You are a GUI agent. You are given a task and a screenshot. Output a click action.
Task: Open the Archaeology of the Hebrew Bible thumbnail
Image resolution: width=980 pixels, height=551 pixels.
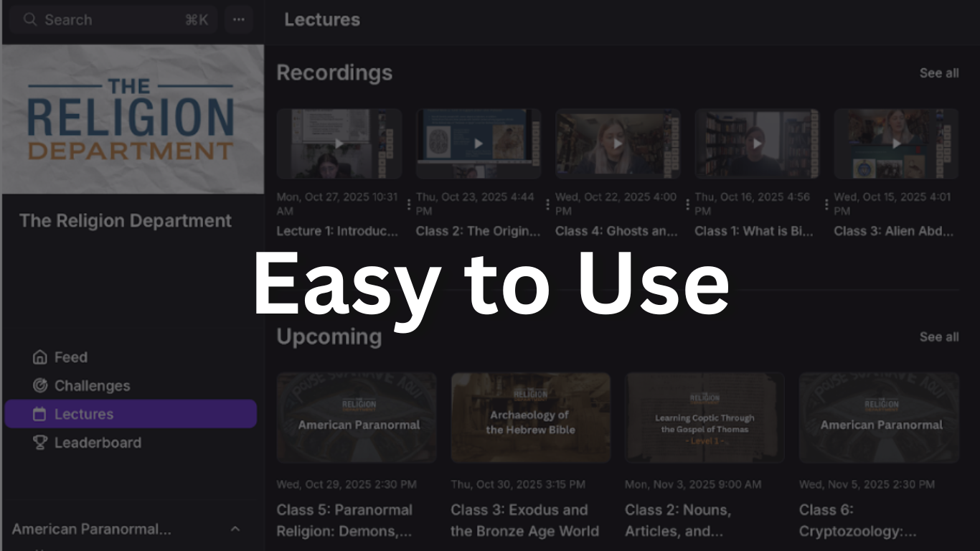[531, 418]
